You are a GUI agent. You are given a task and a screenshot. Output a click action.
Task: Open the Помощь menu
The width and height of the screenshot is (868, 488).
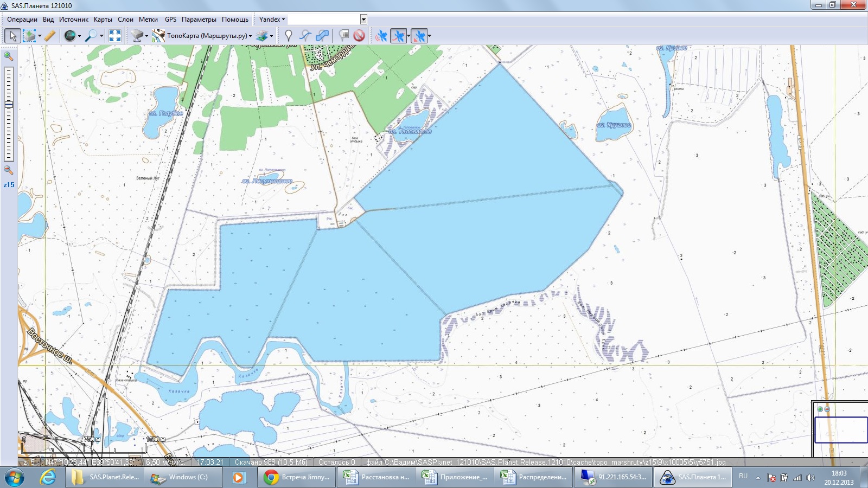(235, 20)
